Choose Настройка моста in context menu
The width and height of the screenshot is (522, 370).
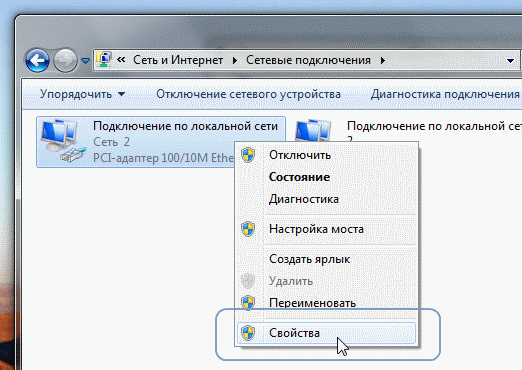[x=326, y=229]
